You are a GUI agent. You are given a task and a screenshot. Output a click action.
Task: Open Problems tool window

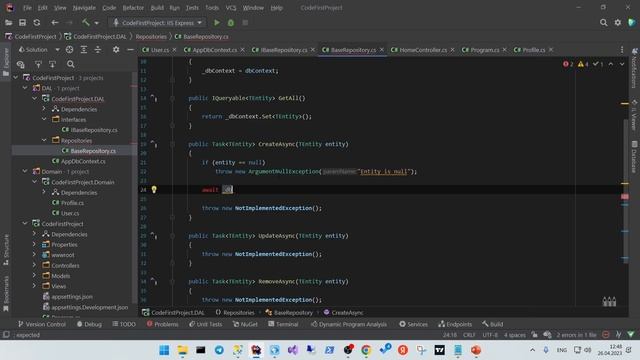(162, 324)
